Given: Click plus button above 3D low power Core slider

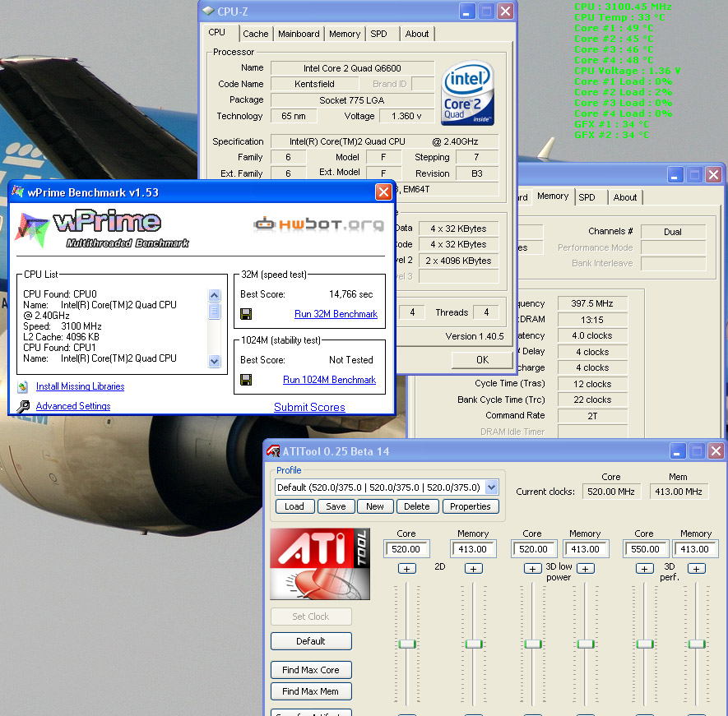Looking at the screenshot, I should point(532,568).
